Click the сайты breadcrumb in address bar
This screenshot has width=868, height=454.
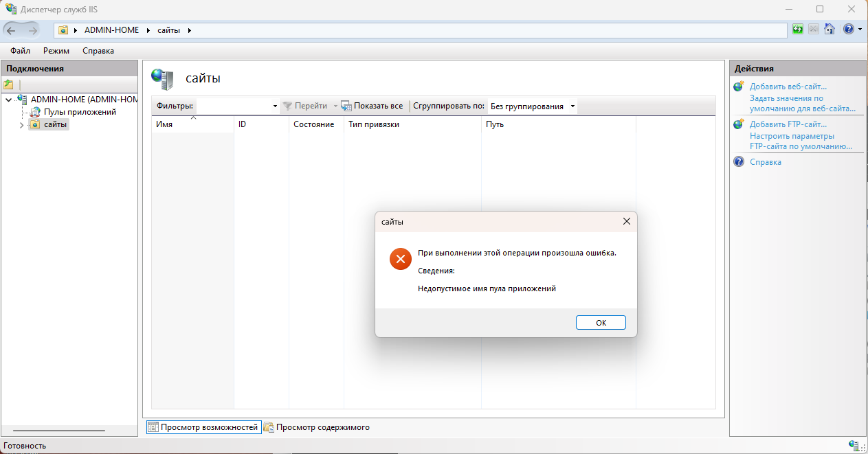point(168,30)
